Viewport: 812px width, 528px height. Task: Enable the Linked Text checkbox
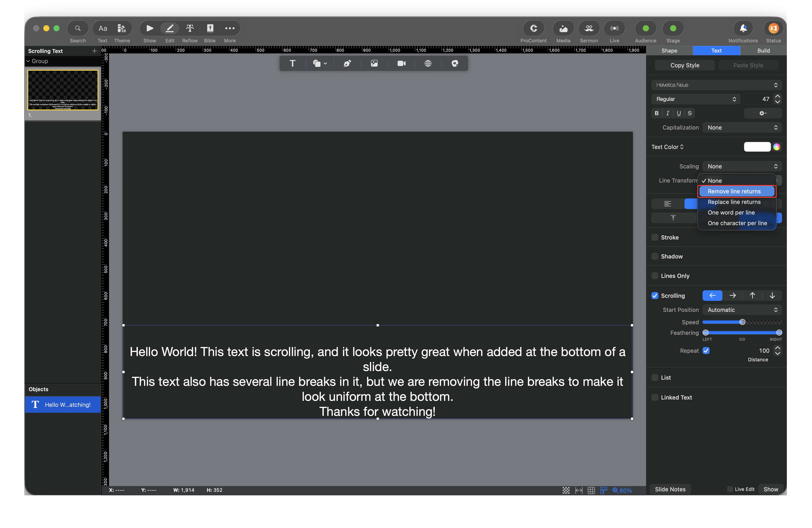coord(655,397)
